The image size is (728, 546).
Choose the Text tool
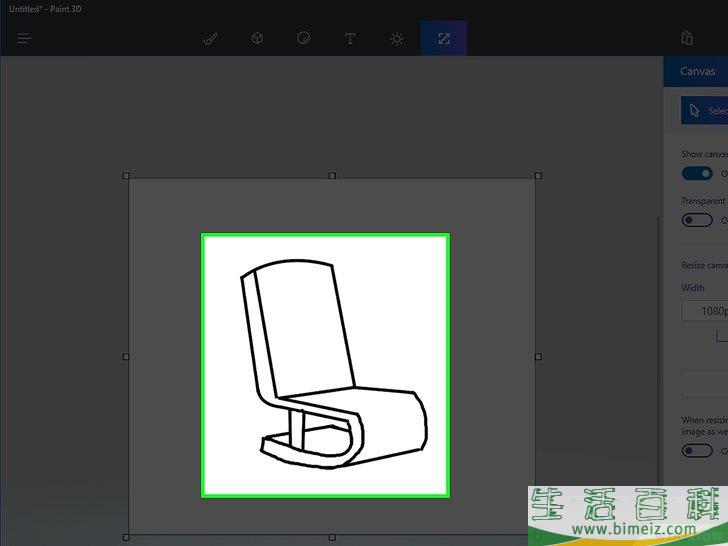[x=350, y=38]
